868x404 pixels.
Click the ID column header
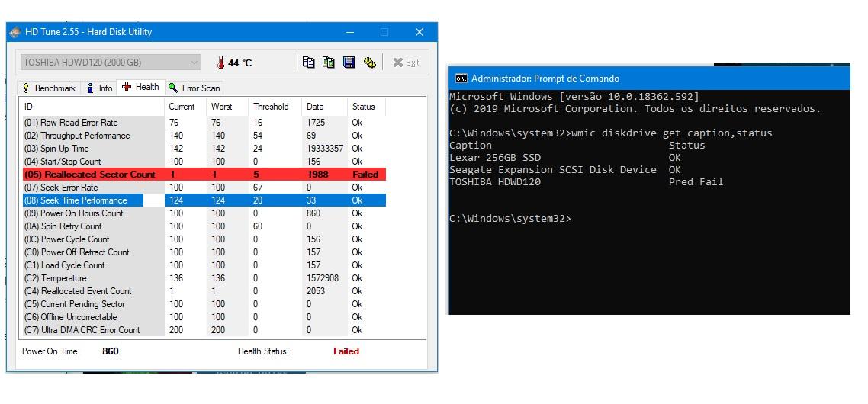92,107
